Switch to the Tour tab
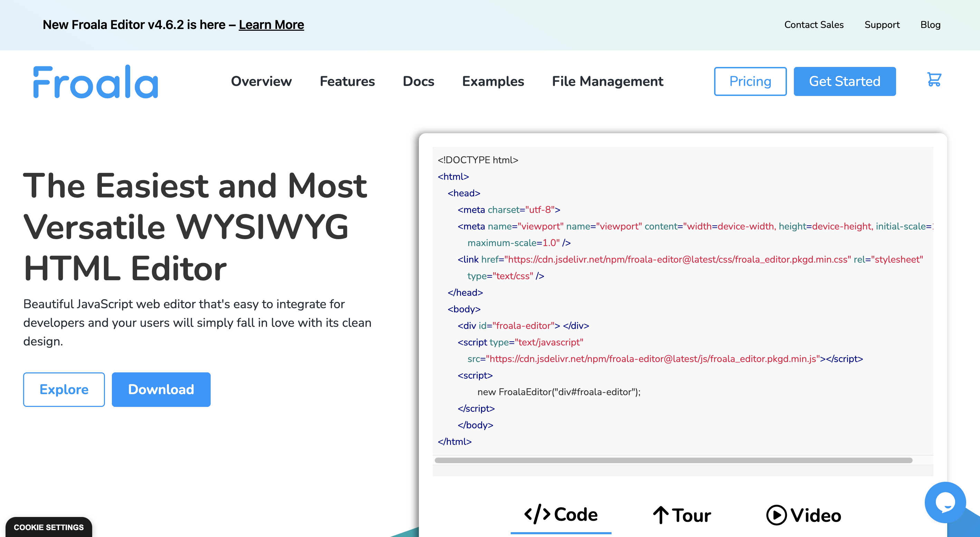This screenshot has height=537, width=980. pos(691,515)
